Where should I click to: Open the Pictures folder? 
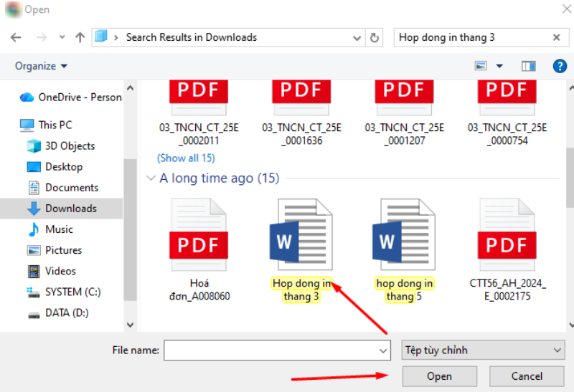[55, 250]
